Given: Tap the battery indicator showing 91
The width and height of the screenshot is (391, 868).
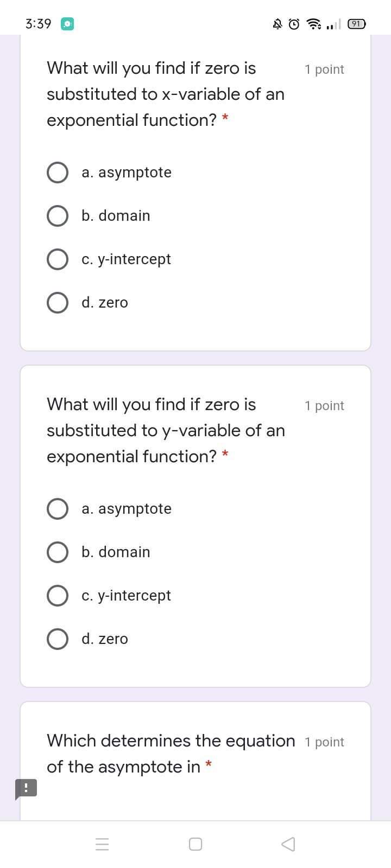Looking at the screenshot, I should (356, 23).
